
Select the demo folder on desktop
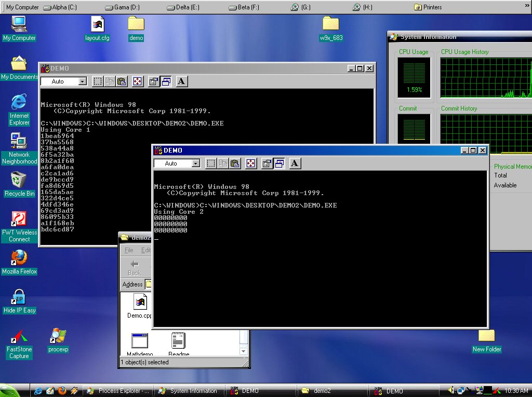[136, 29]
